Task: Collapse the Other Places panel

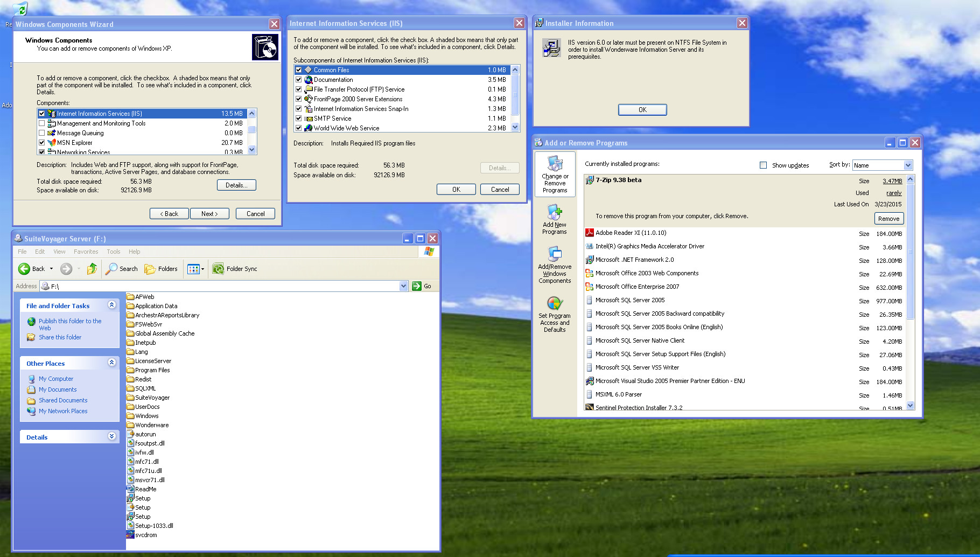Action: (112, 363)
